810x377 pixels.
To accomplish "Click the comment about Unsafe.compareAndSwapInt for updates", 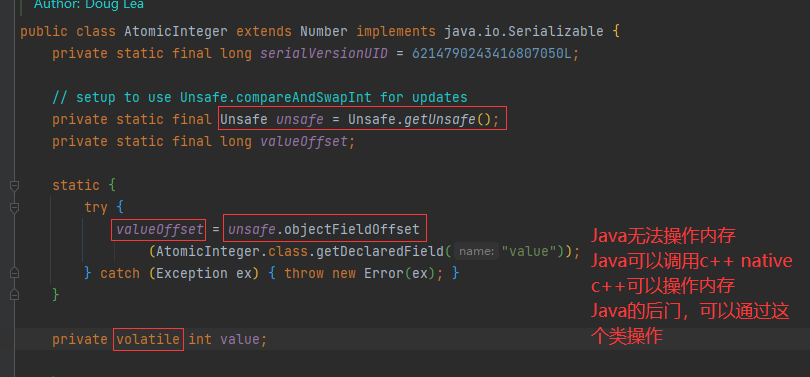I will [260, 98].
